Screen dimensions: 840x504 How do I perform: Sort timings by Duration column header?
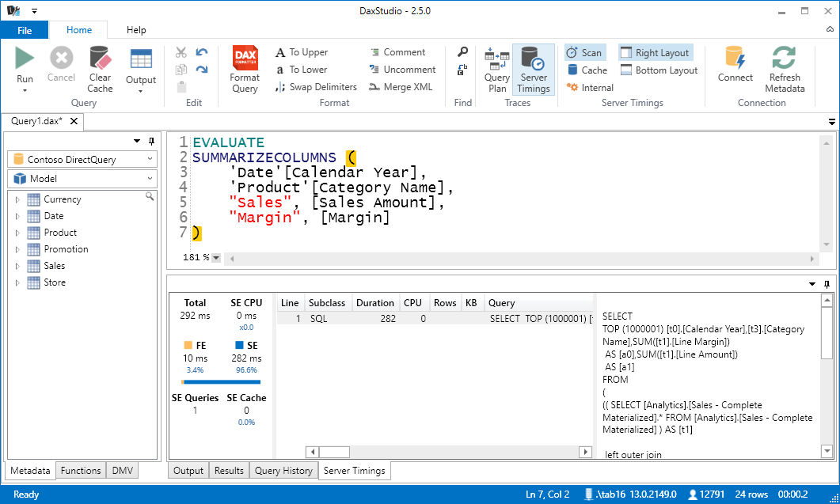pos(375,302)
